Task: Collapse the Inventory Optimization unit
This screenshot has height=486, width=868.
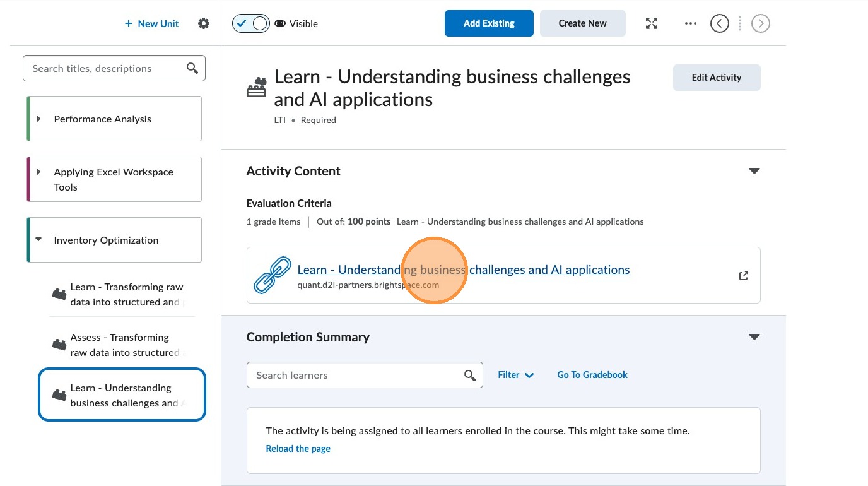Action: (38, 240)
